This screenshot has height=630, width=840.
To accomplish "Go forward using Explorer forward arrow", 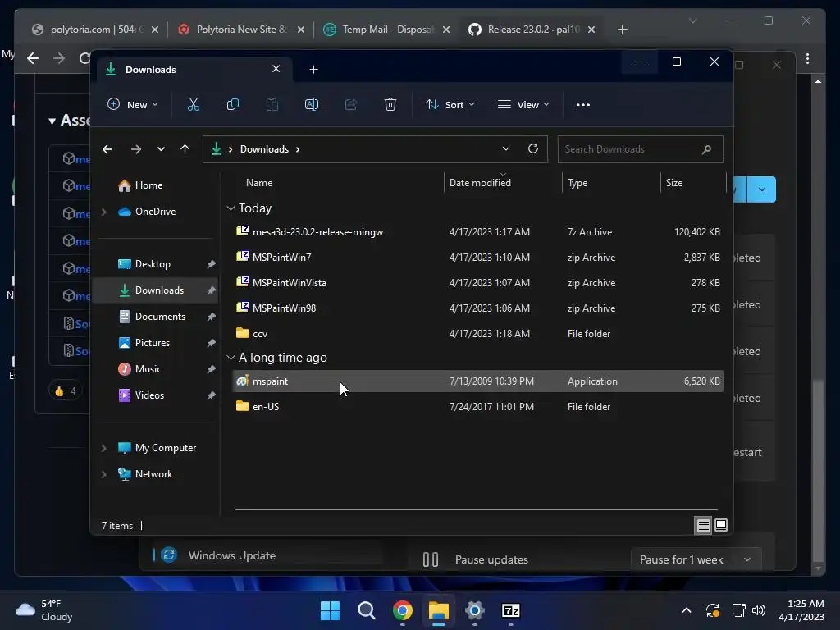I will 136,149.
